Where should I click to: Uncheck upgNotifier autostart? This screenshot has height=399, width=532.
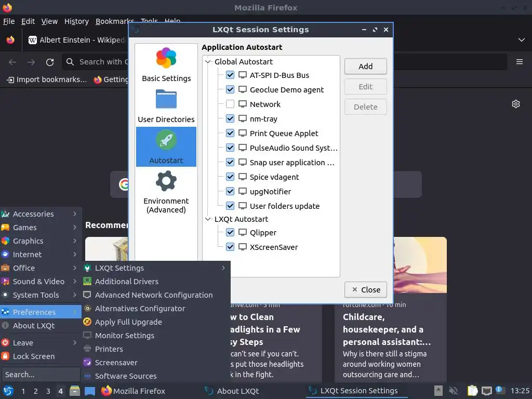pyautogui.click(x=230, y=192)
